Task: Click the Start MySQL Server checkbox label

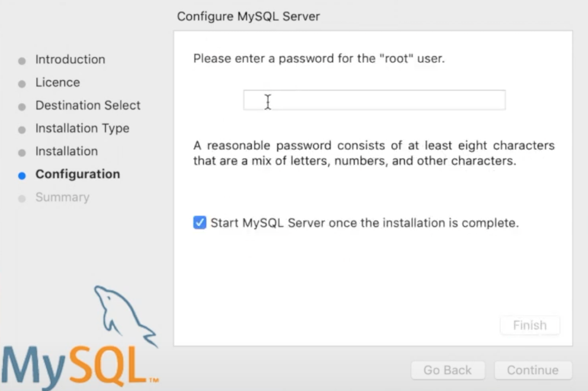Action: pyautogui.click(x=364, y=223)
